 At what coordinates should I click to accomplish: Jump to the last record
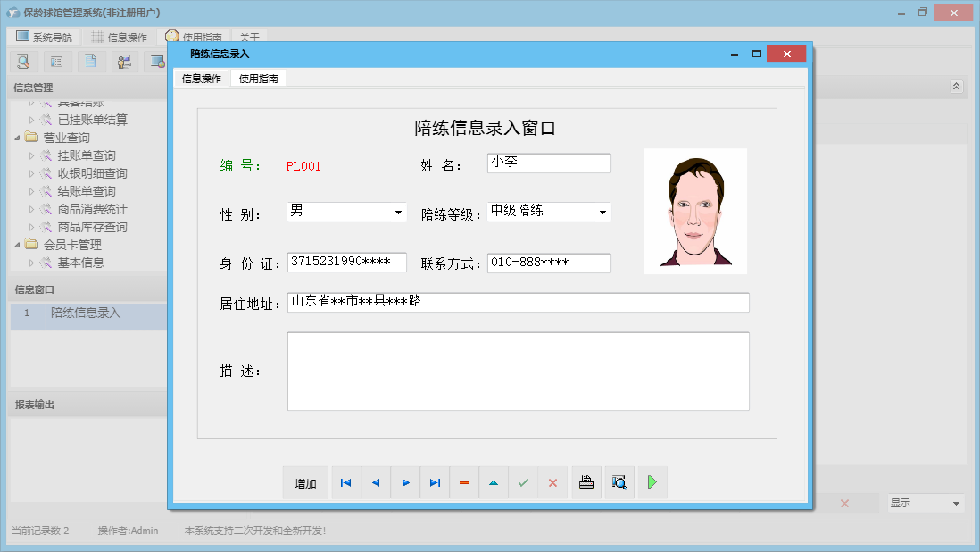pyautogui.click(x=435, y=482)
